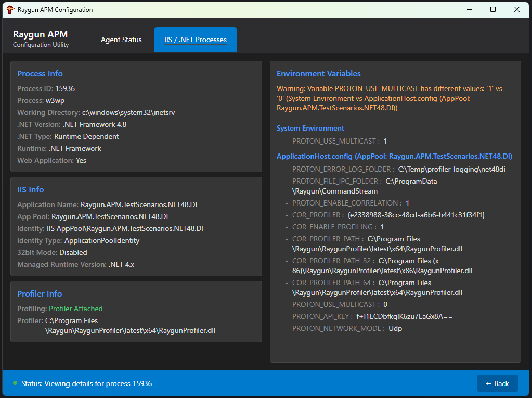The image size is (532, 398).
Task: Click the PROTON_FILE_IPC_FOLDER variable name
Action: (x=335, y=181)
